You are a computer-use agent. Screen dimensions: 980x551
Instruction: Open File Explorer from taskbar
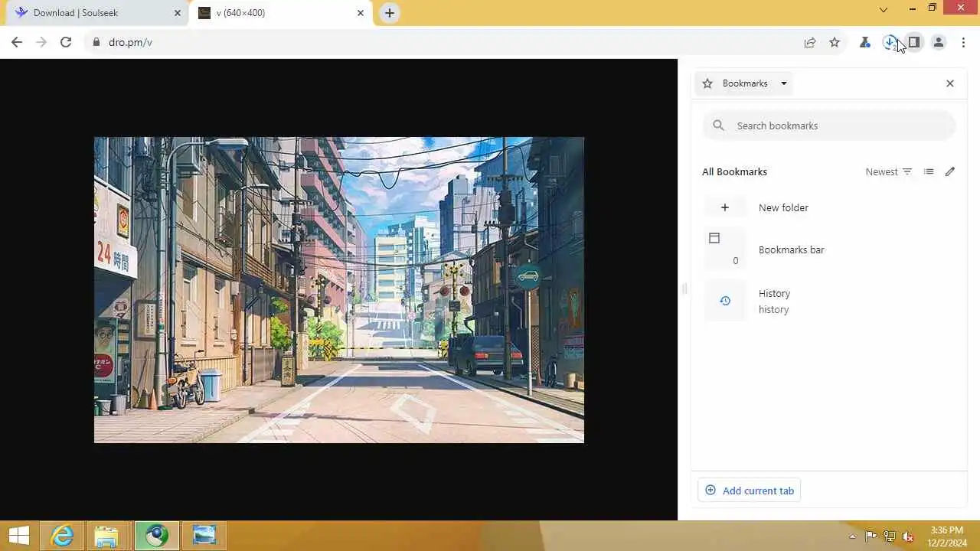coord(107,535)
